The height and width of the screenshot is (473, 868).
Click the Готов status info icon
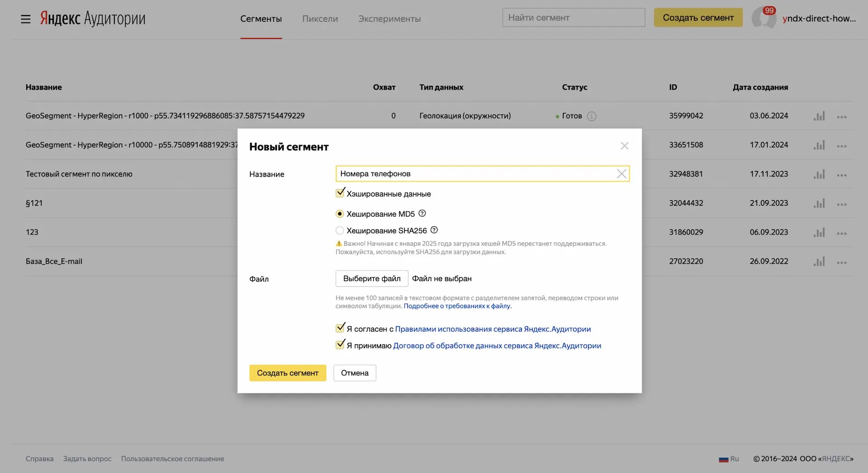(591, 116)
